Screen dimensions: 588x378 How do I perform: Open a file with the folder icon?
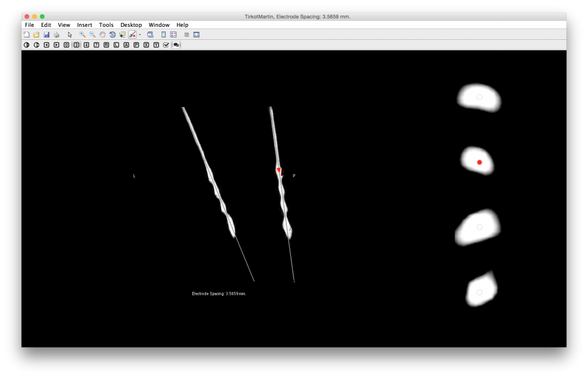[x=37, y=34]
